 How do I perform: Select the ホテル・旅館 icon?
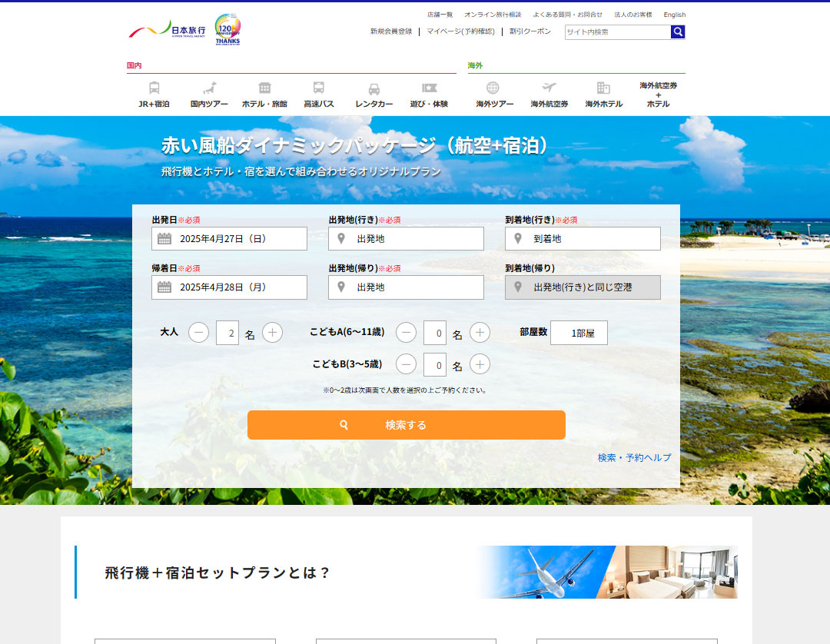click(264, 88)
